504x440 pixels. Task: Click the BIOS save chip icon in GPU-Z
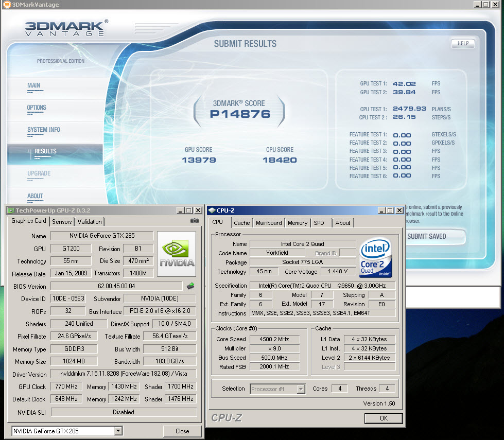[190, 286]
